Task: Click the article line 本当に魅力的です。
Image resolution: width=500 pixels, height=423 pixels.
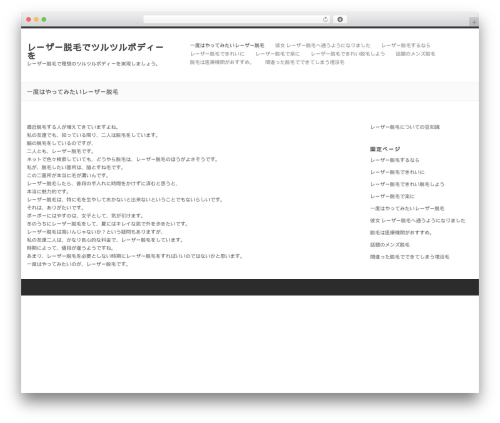Action: (x=48, y=192)
